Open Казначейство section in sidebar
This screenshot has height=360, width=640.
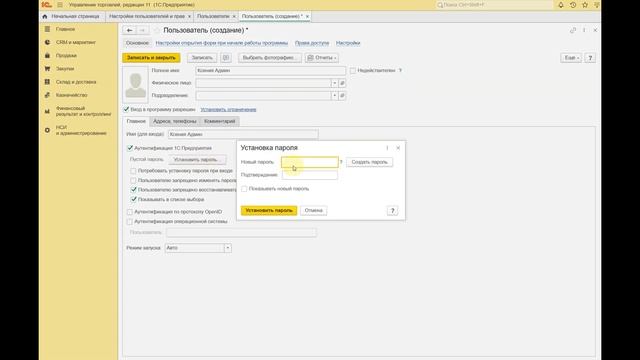[x=71, y=95]
